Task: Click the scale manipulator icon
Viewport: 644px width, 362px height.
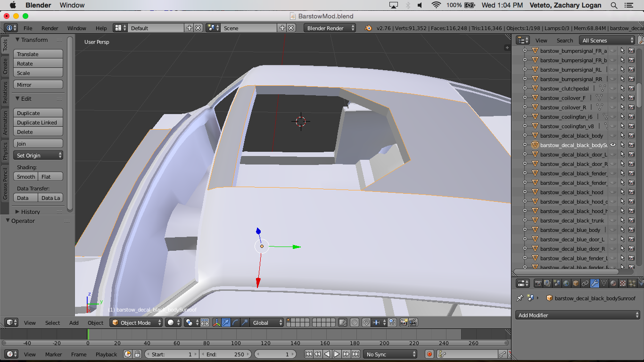Action: point(245,322)
